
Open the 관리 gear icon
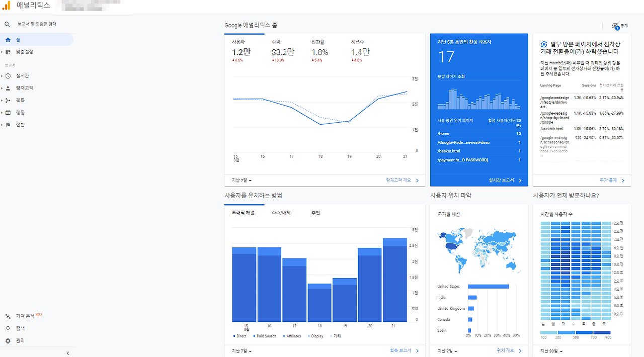pyautogui.click(x=8, y=341)
